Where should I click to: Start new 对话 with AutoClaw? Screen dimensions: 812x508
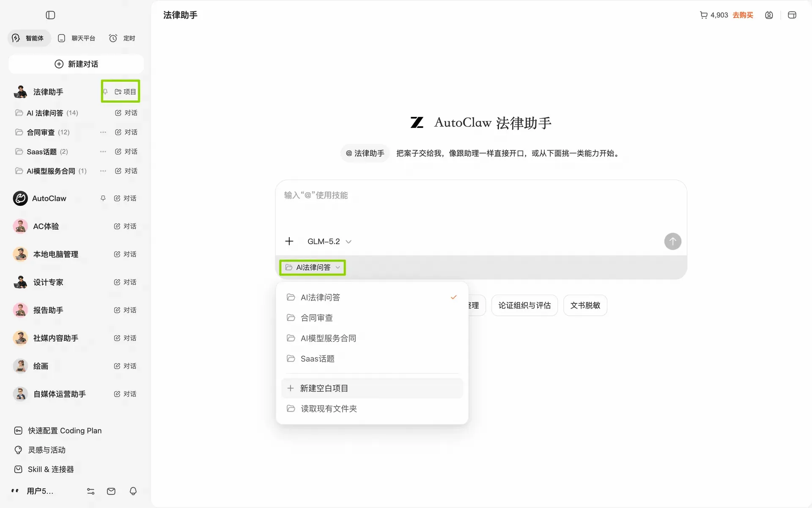(x=125, y=198)
